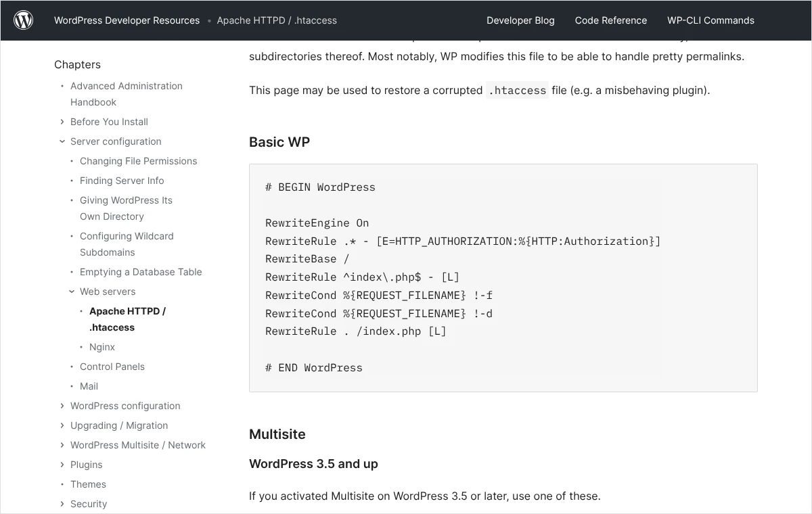Click the 'This page may be used to restore' paragraph
This screenshot has width=812, height=514.
[x=480, y=90]
